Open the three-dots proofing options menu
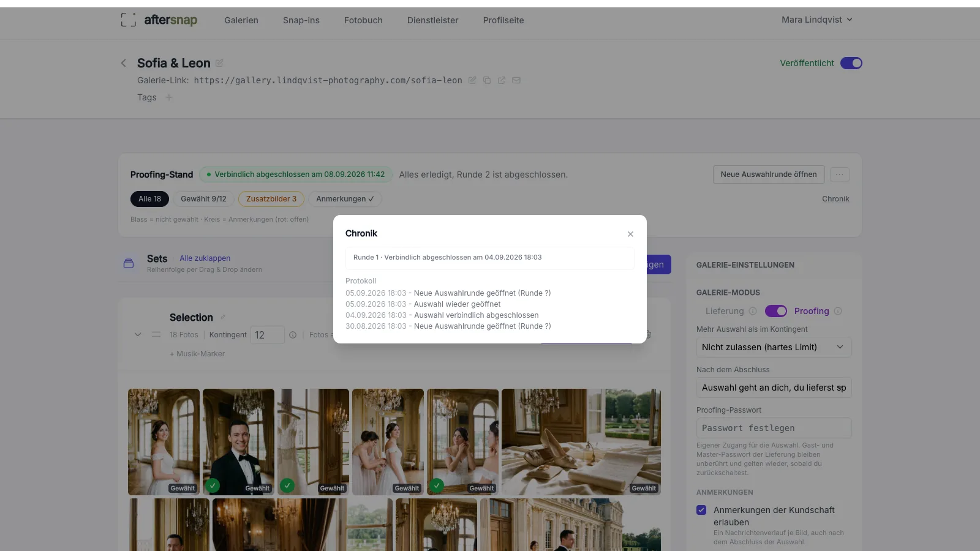The width and height of the screenshot is (980, 551). click(x=840, y=174)
